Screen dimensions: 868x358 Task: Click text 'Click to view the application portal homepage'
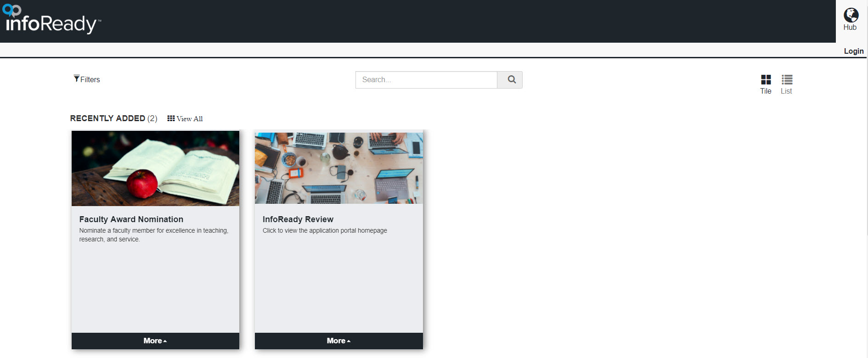pyautogui.click(x=325, y=230)
